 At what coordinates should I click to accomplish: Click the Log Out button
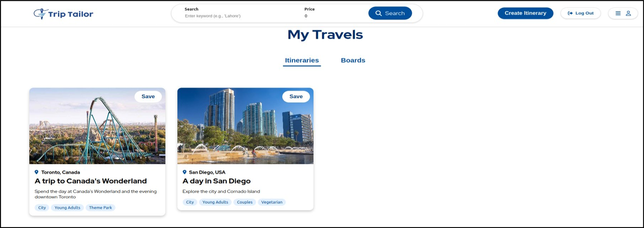pyautogui.click(x=581, y=13)
